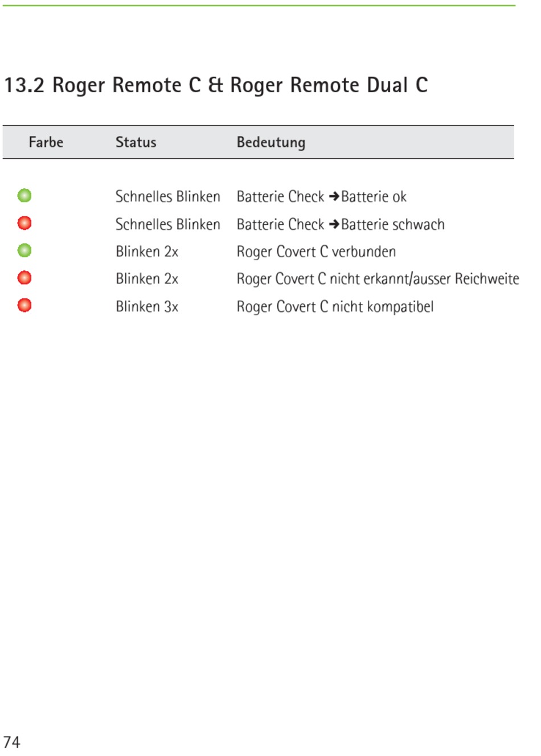Click the arrow before Batterie ok

[334, 196]
